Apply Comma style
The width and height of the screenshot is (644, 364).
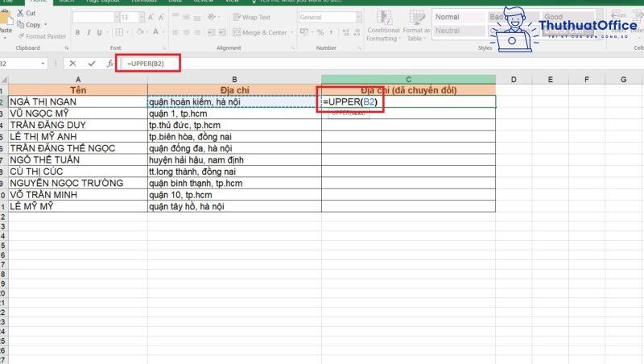(x=332, y=32)
